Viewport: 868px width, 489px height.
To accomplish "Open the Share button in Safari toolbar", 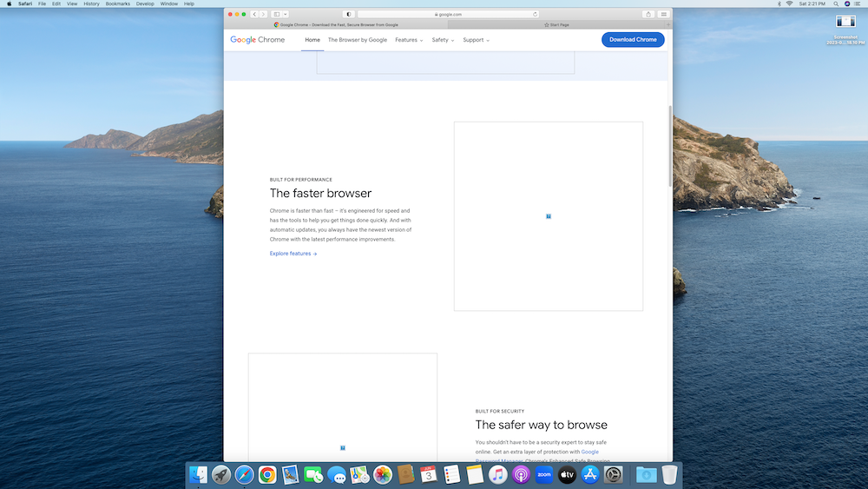I will click(648, 15).
